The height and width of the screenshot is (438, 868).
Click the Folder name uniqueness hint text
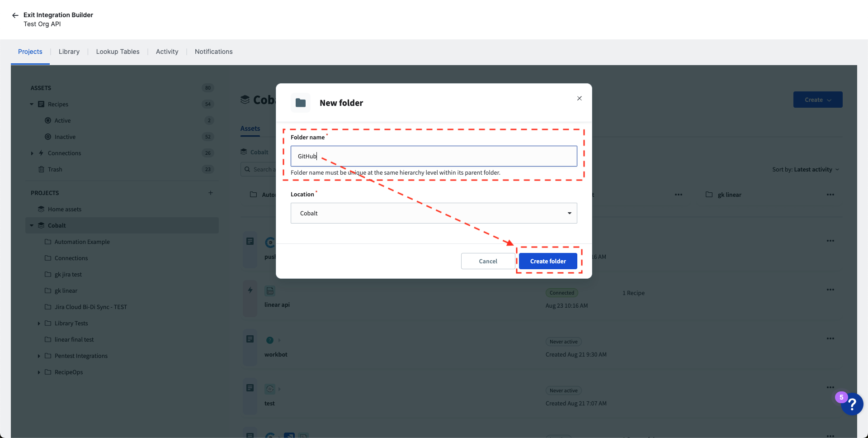coord(395,172)
